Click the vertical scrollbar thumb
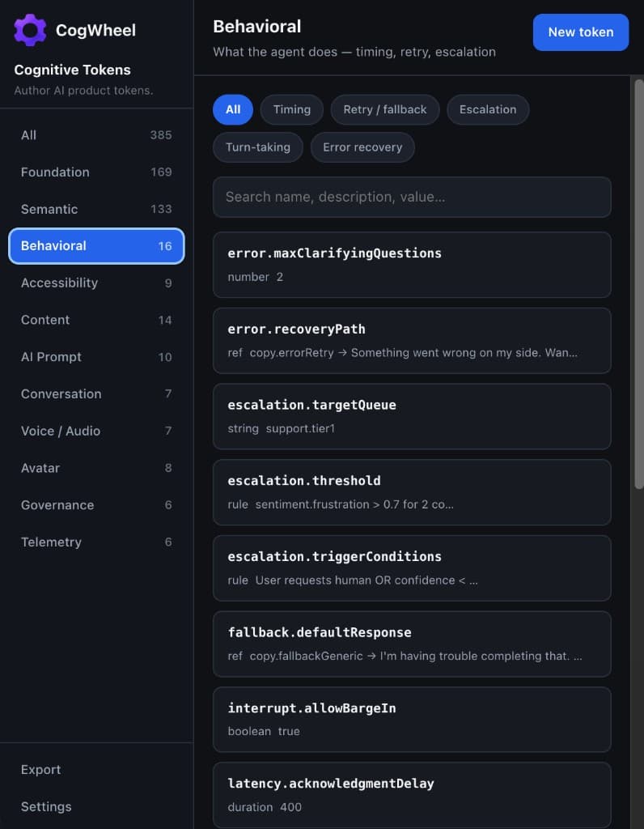Viewport: 644px width, 829px height. 638,284
